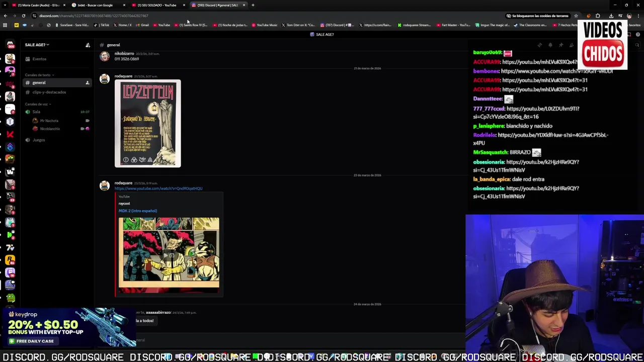644x362 pixels.
Task: Play the MDK 2 video embed thumbnail
Action: tap(169, 255)
